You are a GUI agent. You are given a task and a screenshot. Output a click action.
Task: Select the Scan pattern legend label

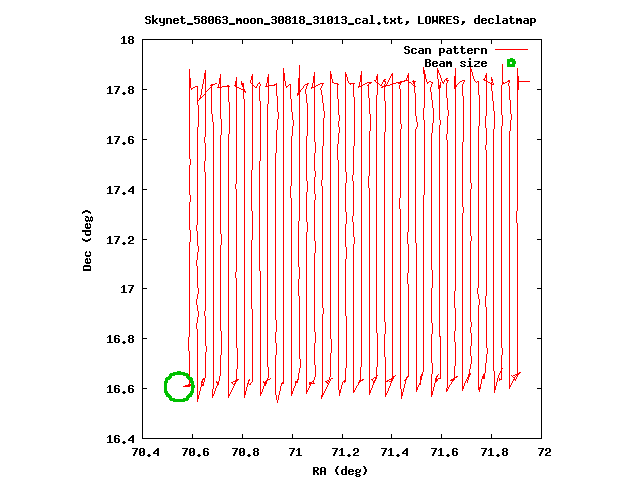[x=445, y=50]
